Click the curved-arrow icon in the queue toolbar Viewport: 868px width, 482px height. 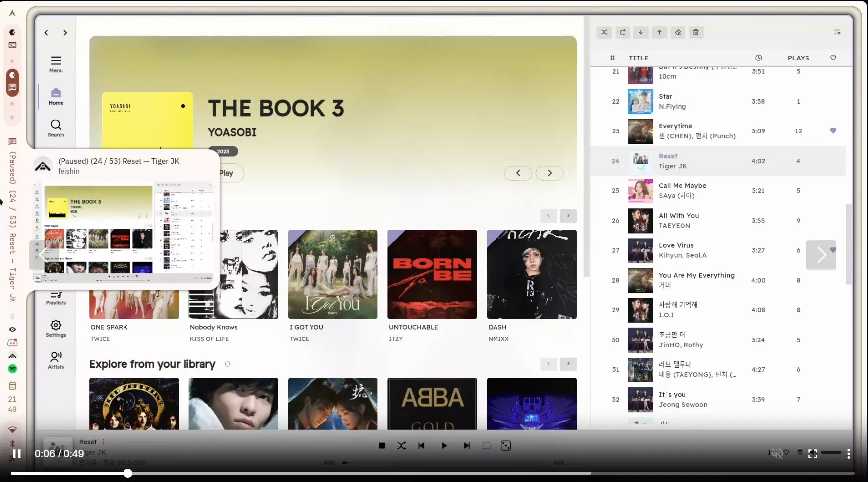coord(622,32)
